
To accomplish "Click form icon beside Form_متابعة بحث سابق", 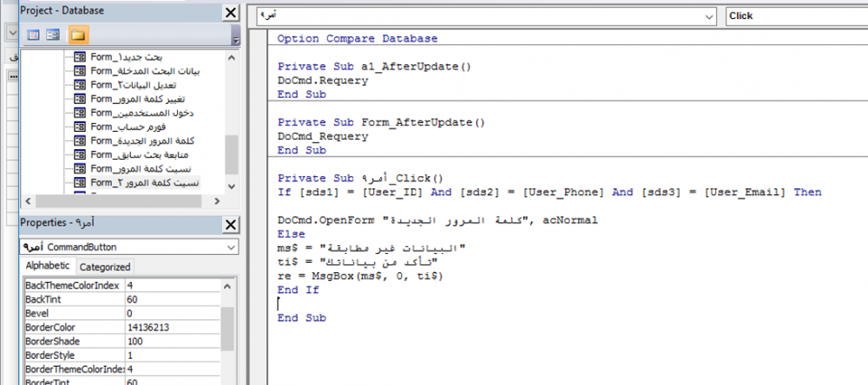I will tap(80, 154).
